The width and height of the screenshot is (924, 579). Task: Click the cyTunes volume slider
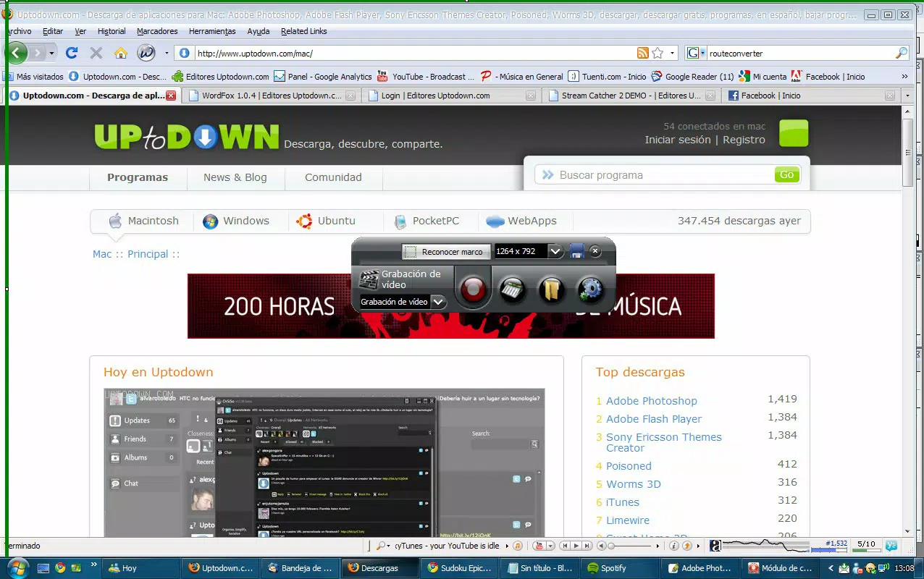coord(629,546)
